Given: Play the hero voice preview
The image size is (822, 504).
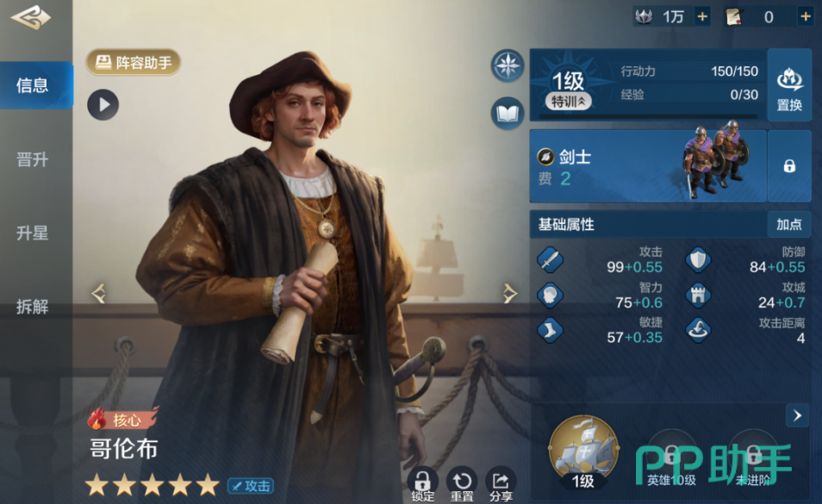Looking at the screenshot, I should pos(103,105).
